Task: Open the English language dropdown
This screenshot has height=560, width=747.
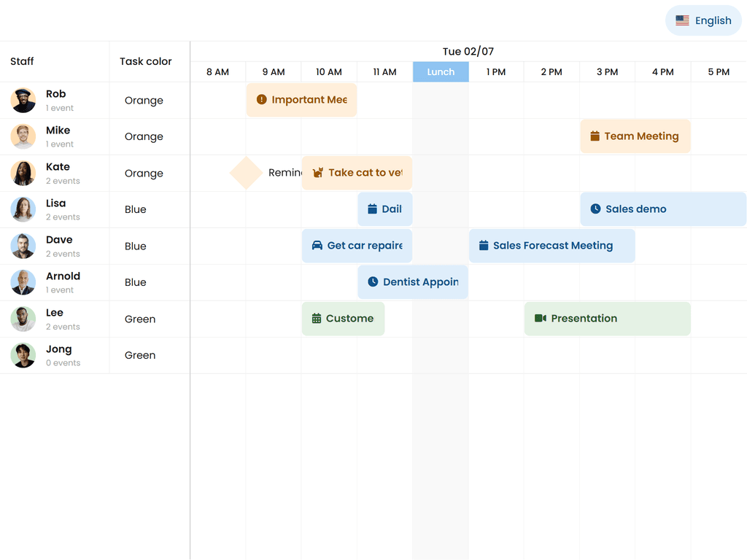Action: point(703,20)
